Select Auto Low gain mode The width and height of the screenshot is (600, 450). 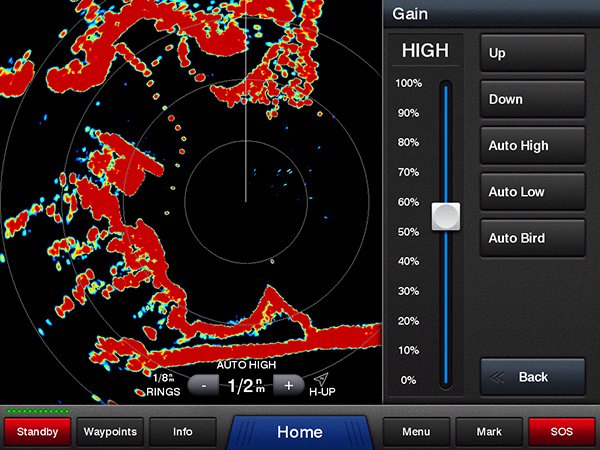tap(532, 192)
